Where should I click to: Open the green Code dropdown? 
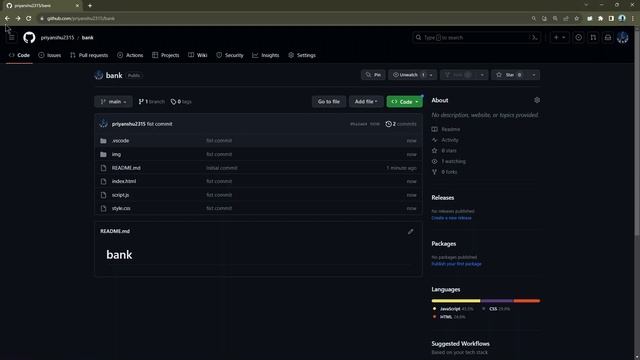tap(404, 102)
